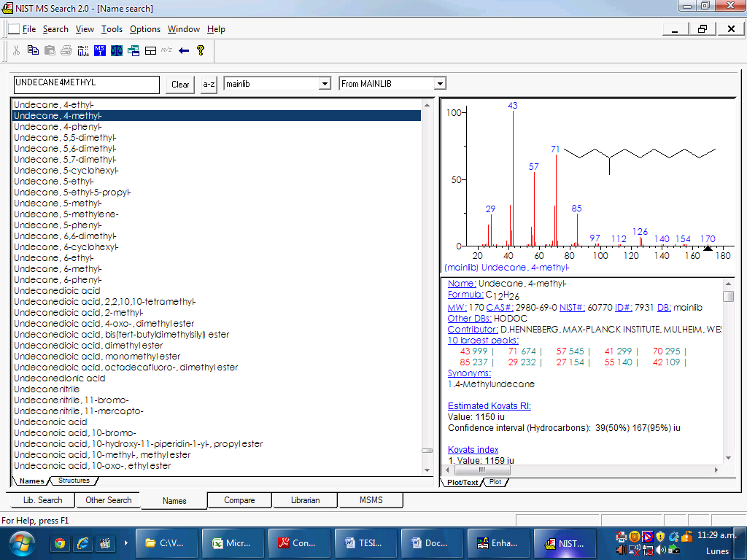This screenshot has width=747, height=560.
Task: Click the blue MS I toolbar icon
Action: point(99,50)
